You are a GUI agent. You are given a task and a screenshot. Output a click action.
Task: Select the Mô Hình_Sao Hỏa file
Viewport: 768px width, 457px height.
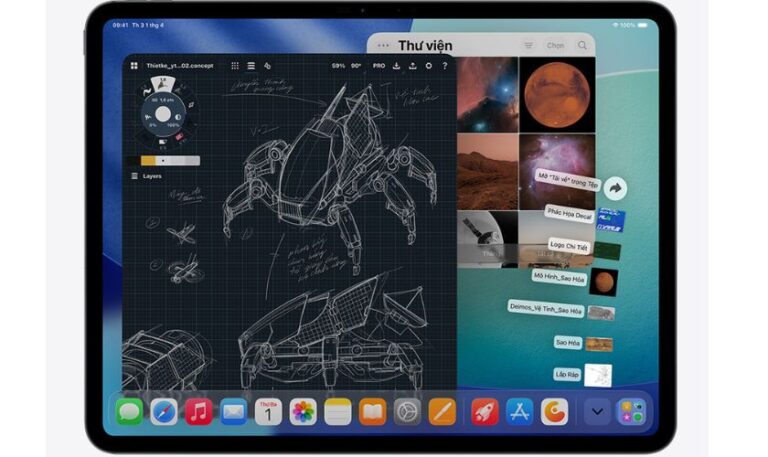tap(559, 278)
